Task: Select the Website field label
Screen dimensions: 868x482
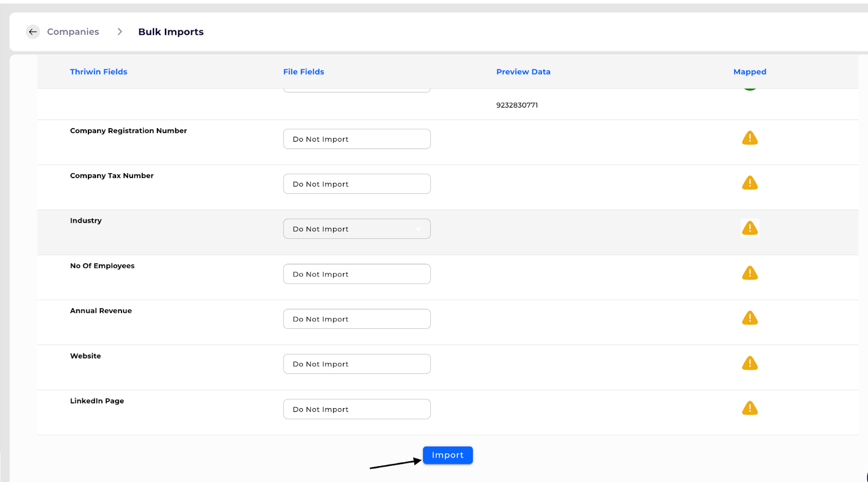Action: 86,356
